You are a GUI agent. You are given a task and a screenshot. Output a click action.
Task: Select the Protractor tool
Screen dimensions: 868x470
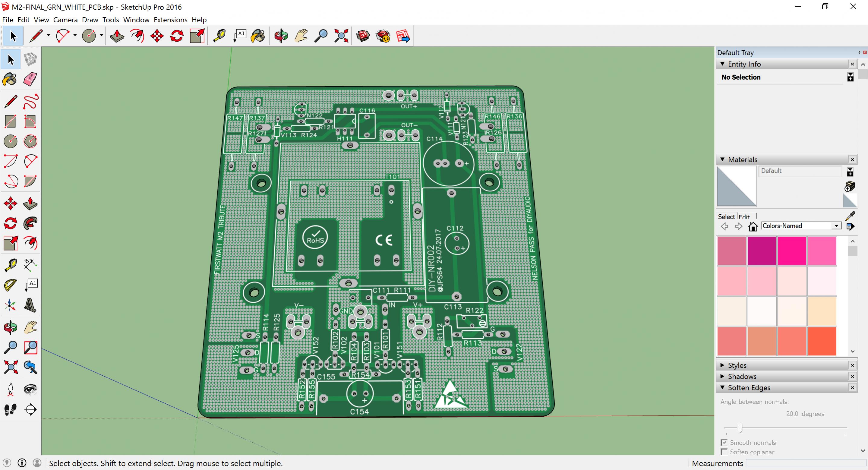click(11, 285)
